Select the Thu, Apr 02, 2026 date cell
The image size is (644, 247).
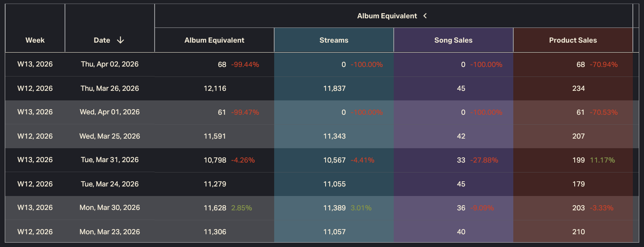[x=110, y=64]
